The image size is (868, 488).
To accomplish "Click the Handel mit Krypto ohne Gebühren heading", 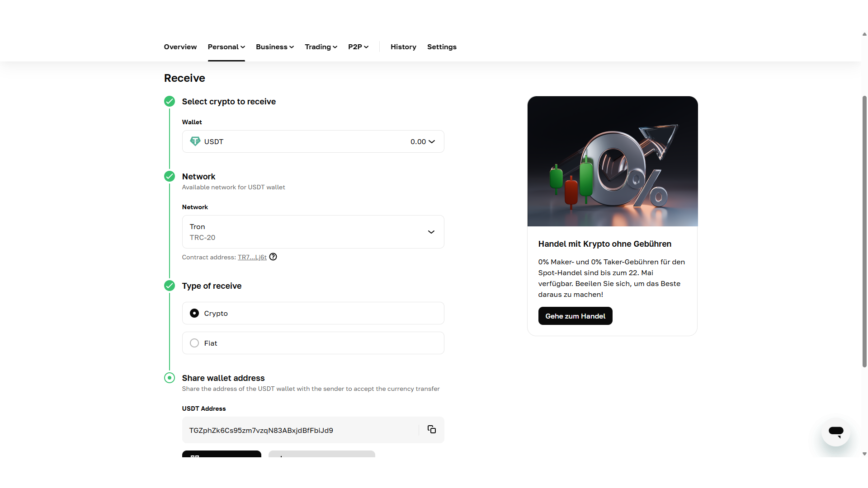I will [604, 244].
